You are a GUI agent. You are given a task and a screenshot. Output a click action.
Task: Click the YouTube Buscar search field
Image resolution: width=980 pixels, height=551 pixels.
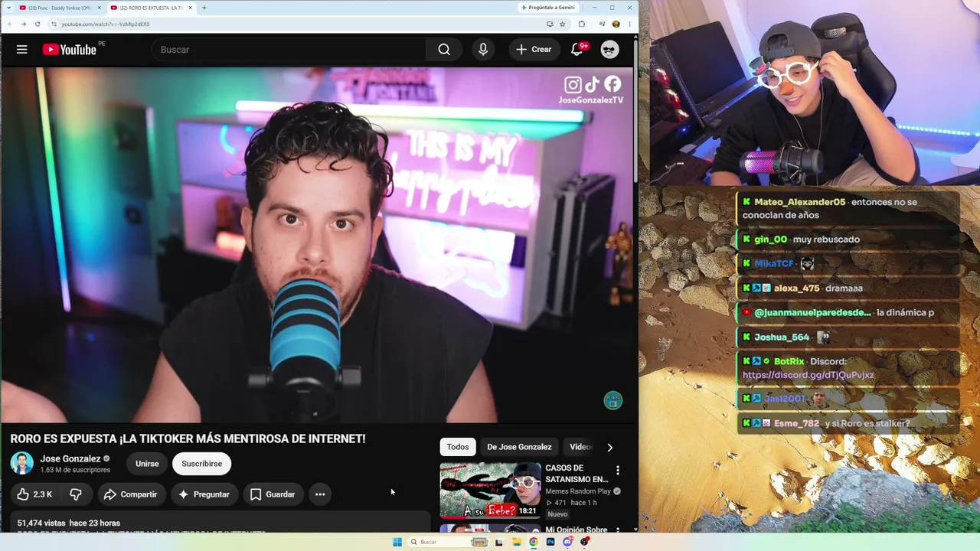(x=289, y=50)
